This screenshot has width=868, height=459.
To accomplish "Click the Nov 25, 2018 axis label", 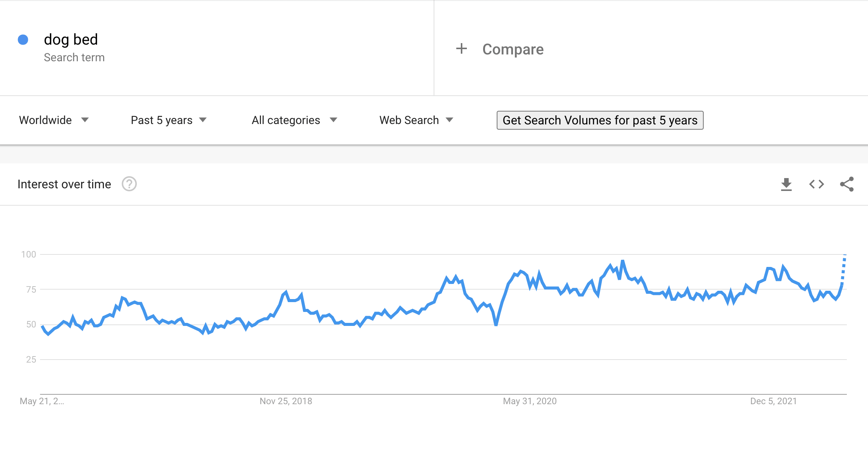I will (286, 401).
